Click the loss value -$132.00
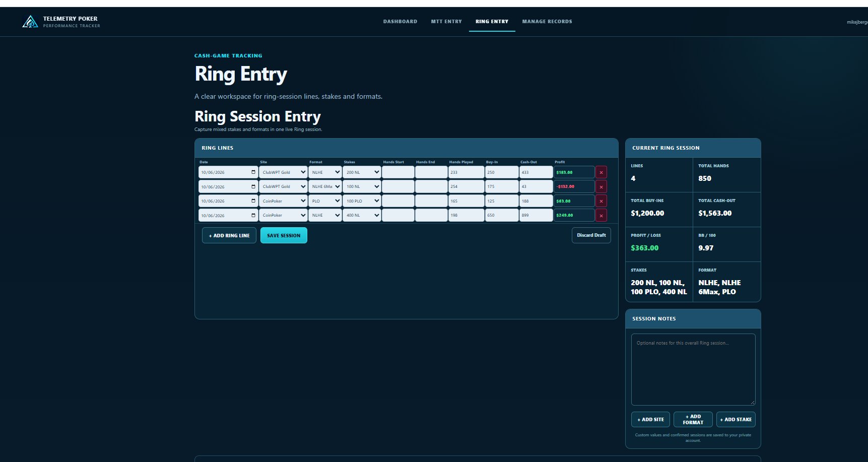 pos(565,186)
